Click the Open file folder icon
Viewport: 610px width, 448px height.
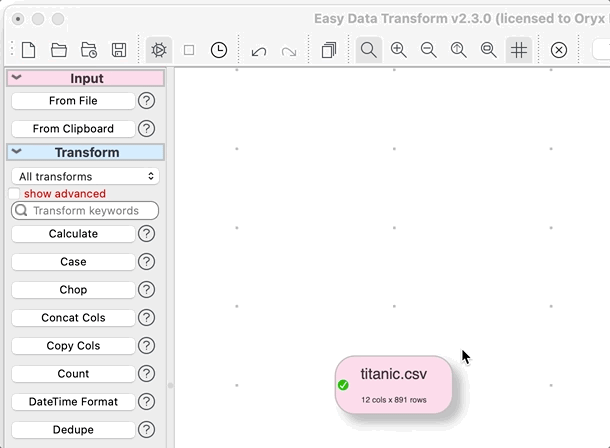pyautogui.click(x=59, y=50)
